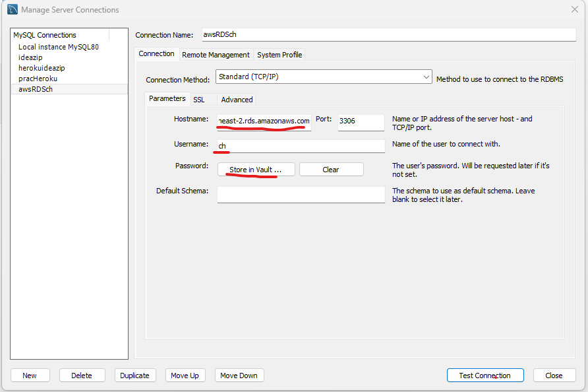Click the Hostname label

pos(191,119)
